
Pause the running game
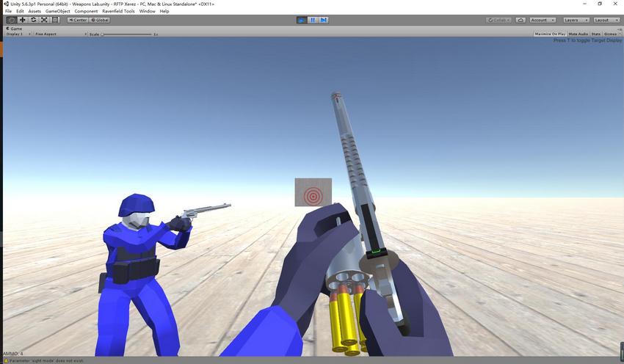click(313, 20)
